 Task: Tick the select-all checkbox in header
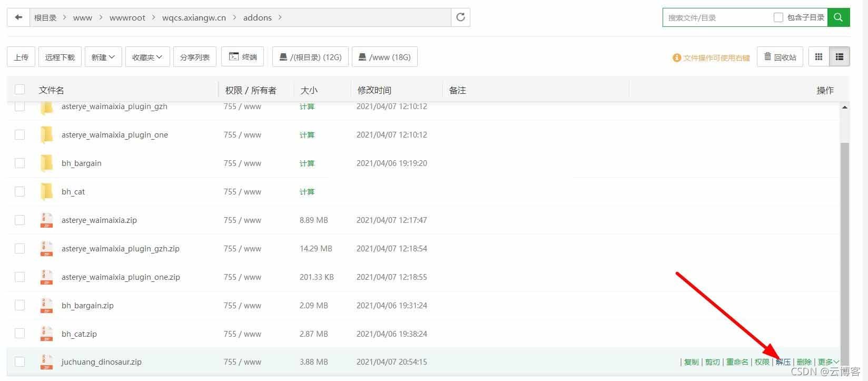point(20,90)
